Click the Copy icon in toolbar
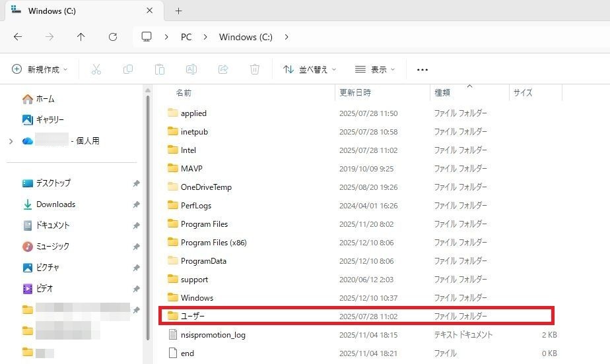 (128, 69)
